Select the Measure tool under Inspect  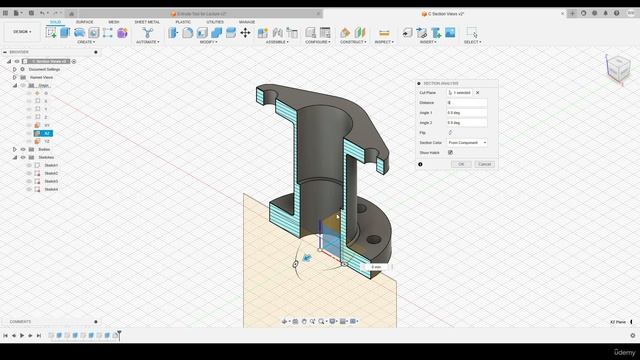coord(384,33)
